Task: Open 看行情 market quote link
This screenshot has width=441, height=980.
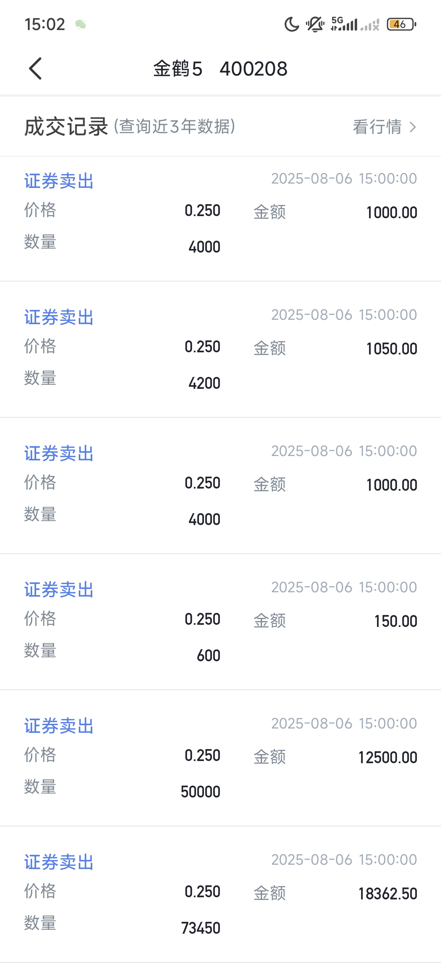Action: (x=377, y=127)
